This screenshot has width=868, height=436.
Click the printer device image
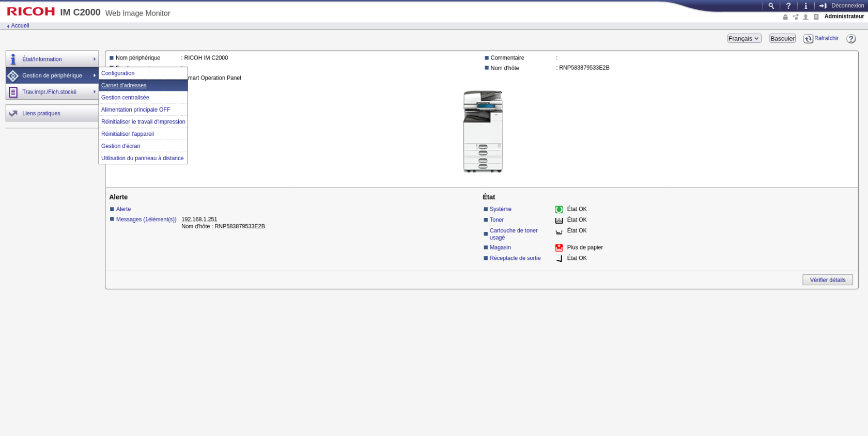[483, 132]
